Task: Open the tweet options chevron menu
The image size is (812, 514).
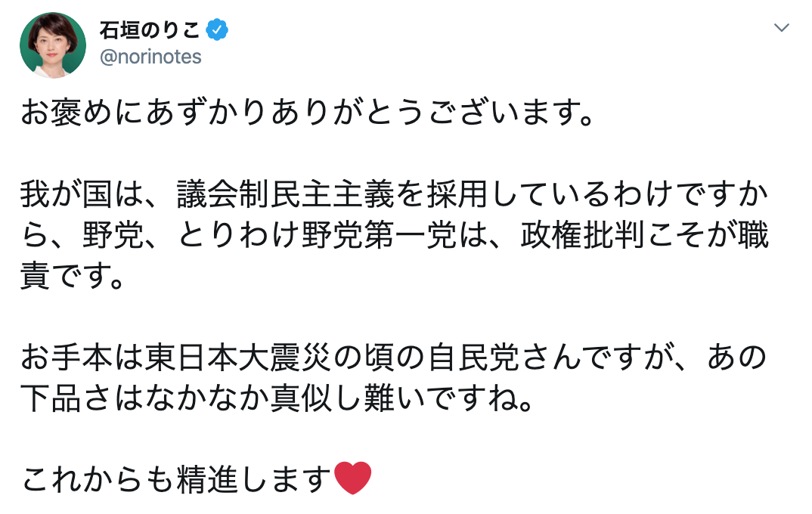Action: [782, 29]
